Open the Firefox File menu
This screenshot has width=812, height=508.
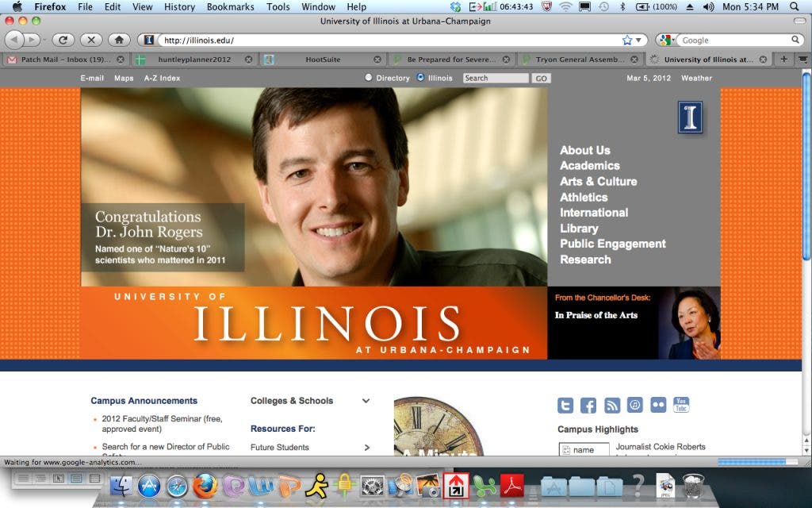(x=86, y=6)
